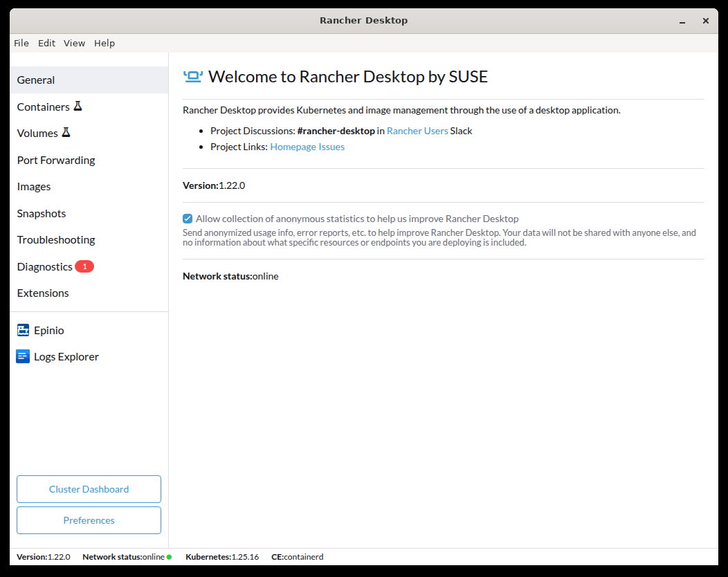This screenshot has height=577, width=728.
Task: Click the experimental flask icon beside Containers
Action: click(x=78, y=107)
